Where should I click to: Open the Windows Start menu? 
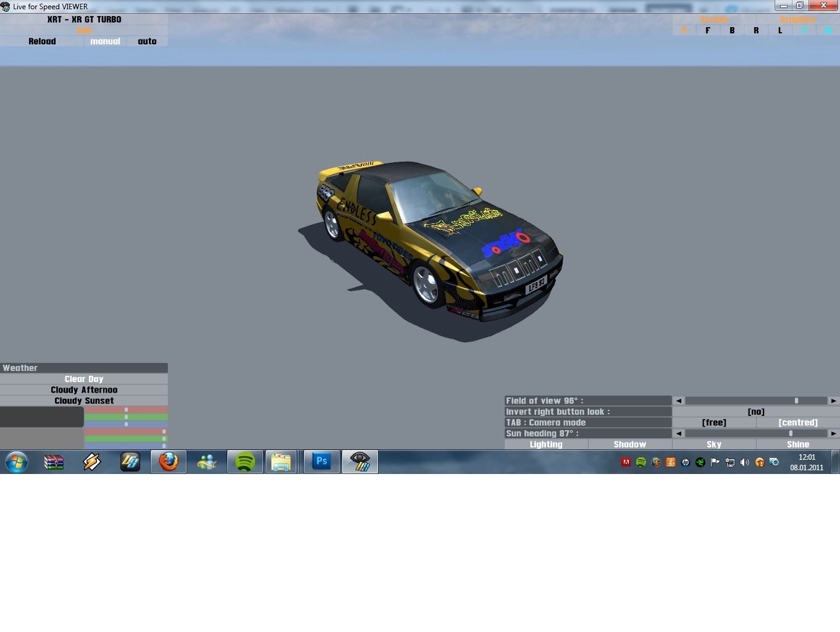pyautogui.click(x=17, y=462)
